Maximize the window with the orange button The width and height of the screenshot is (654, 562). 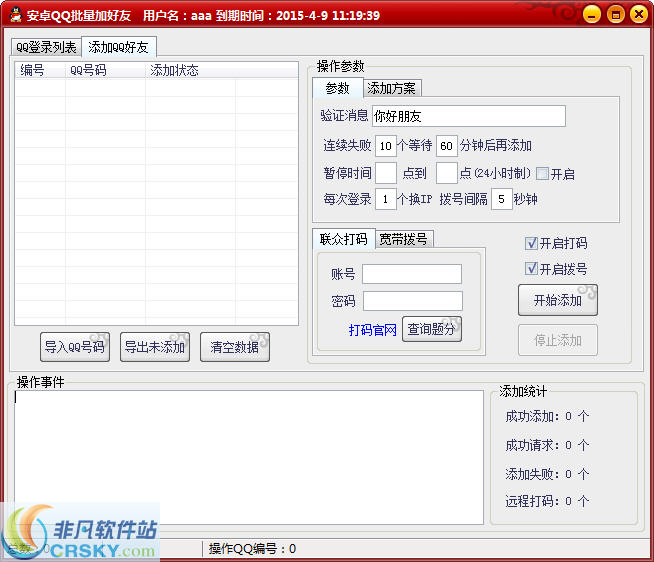[615, 15]
